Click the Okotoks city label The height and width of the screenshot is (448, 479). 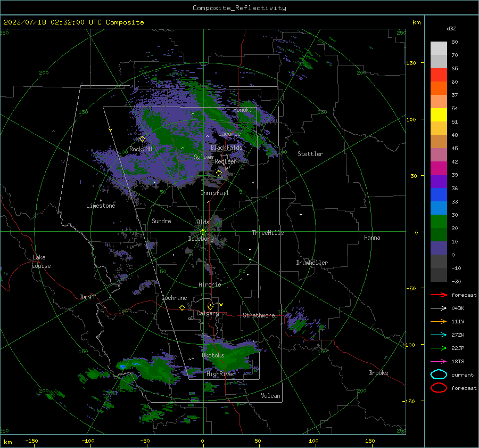[213, 355]
